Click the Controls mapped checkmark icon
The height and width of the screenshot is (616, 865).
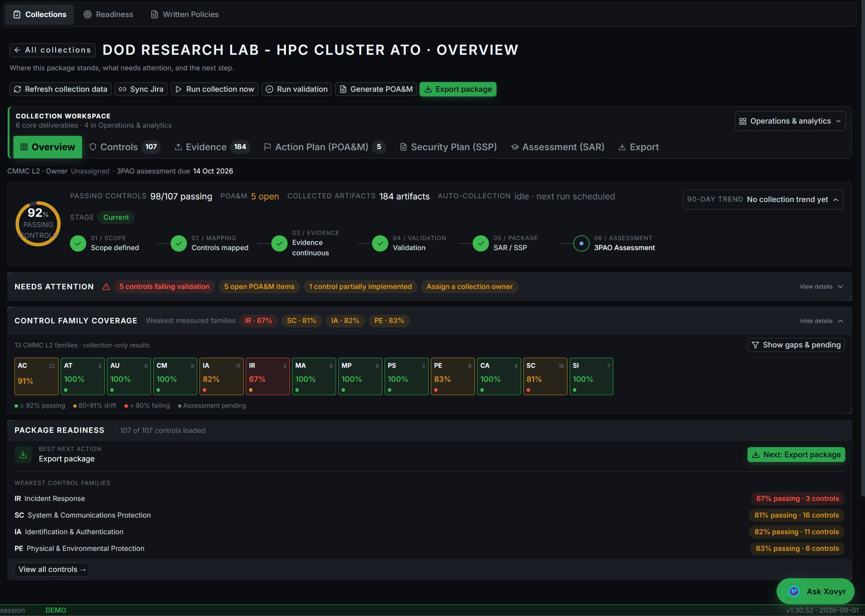179,243
